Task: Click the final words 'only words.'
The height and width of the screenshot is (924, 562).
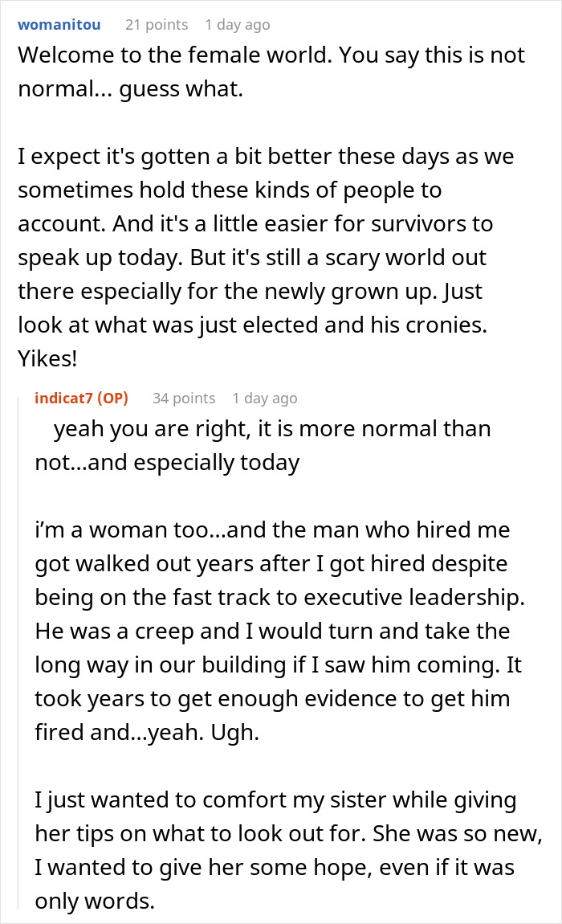Action: click(x=95, y=902)
